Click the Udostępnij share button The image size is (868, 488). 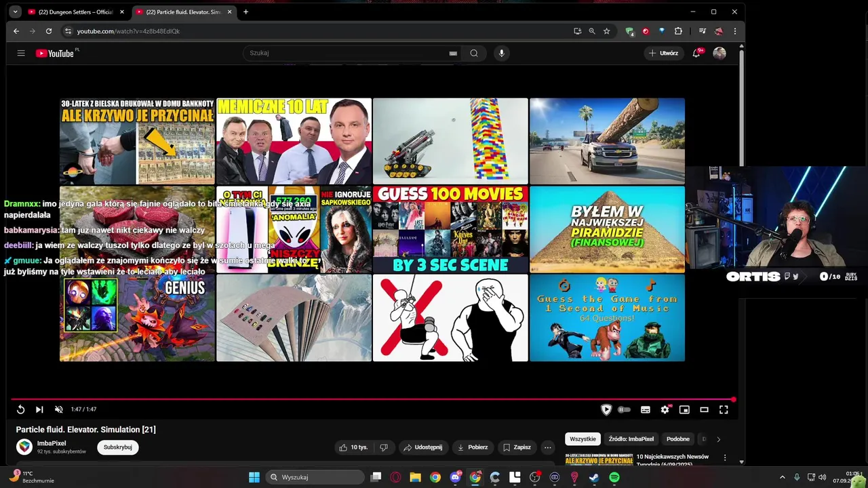tap(422, 447)
